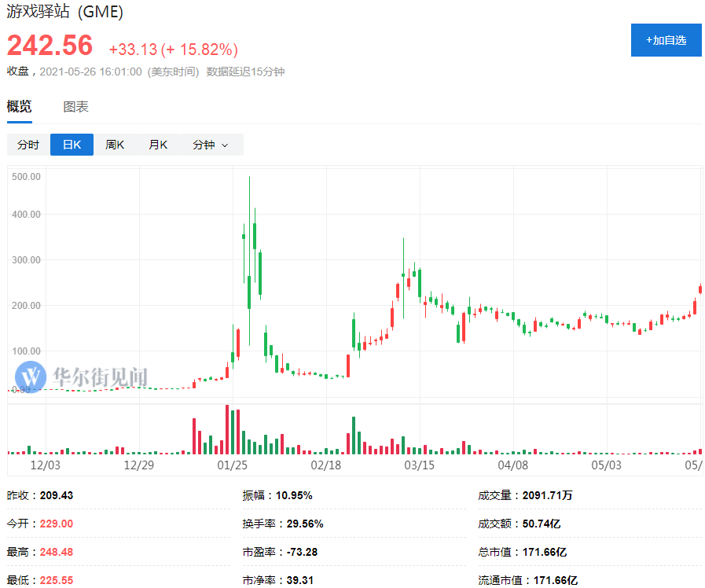
Task: Click the 最高 248.48 high value
Action: [57, 552]
